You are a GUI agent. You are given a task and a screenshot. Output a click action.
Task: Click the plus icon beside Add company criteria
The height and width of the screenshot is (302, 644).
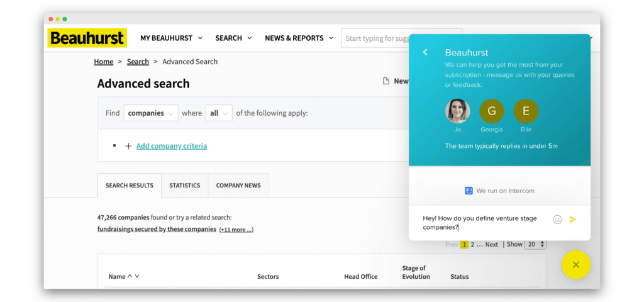(x=128, y=146)
